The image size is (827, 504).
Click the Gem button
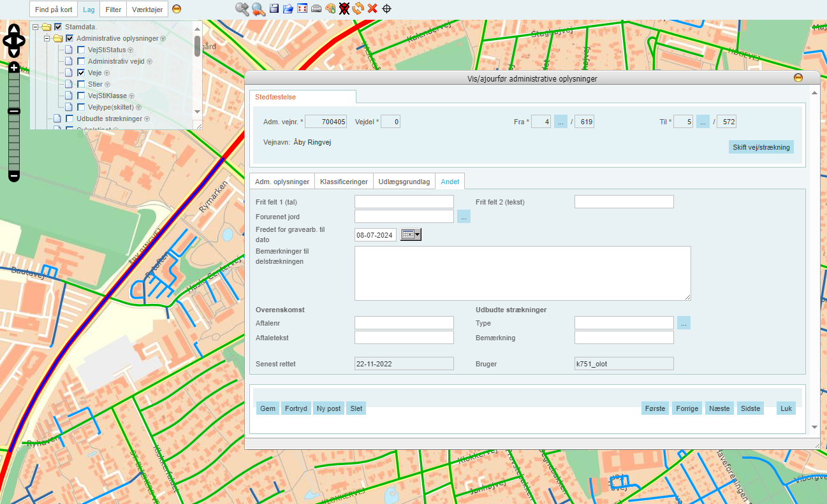click(x=268, y=408)
